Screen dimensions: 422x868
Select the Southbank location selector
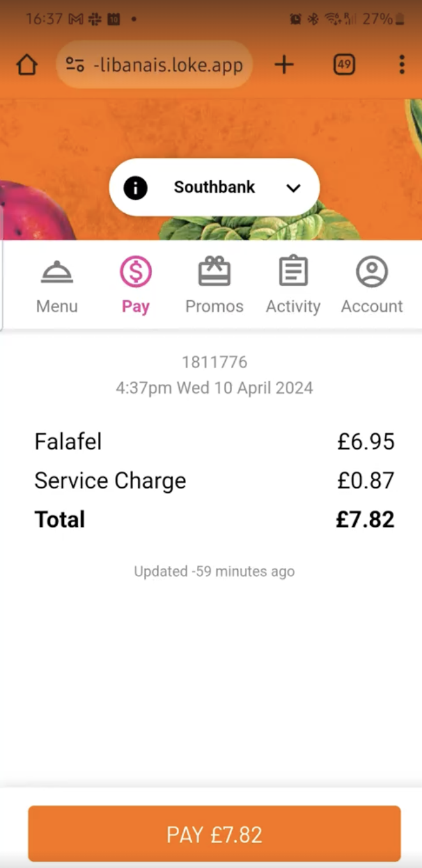214,188
